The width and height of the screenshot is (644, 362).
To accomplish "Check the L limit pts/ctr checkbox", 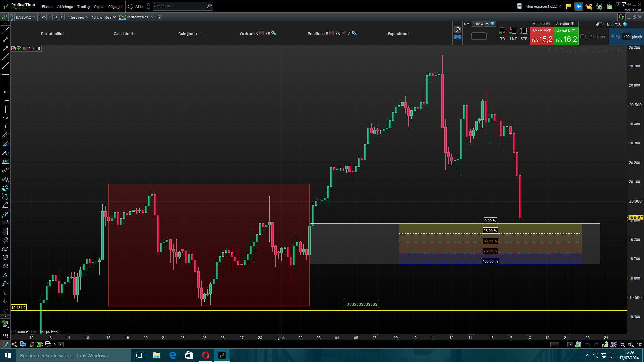I will (582, 37).
